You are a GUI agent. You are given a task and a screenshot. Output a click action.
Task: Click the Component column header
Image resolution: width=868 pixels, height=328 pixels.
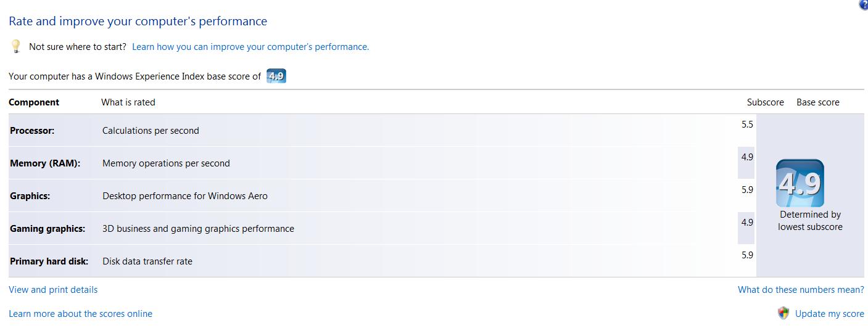pyautogui.click(x=34, y=102)
